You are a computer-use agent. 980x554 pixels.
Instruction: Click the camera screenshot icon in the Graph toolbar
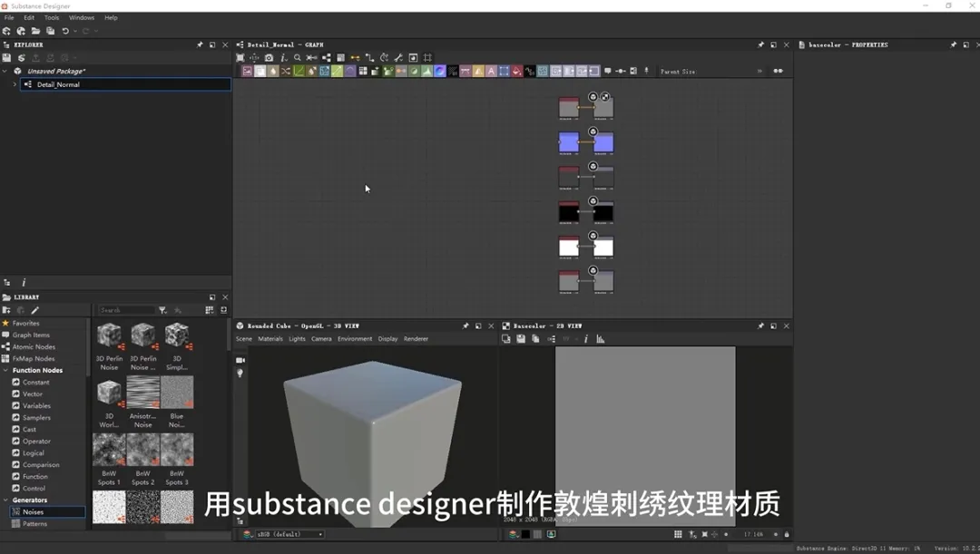coord(269,57)
